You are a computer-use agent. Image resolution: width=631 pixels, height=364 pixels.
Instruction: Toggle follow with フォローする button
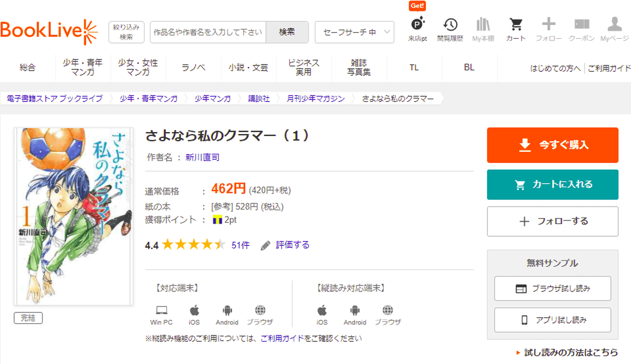pyautogui.click(x=553, y=222)
